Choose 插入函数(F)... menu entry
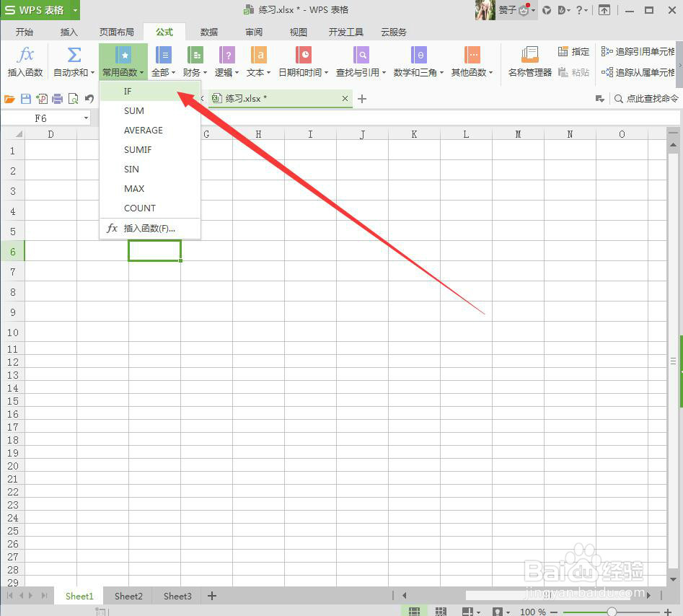683x616 pixels. pyautogui.click(x=150, y=228)
